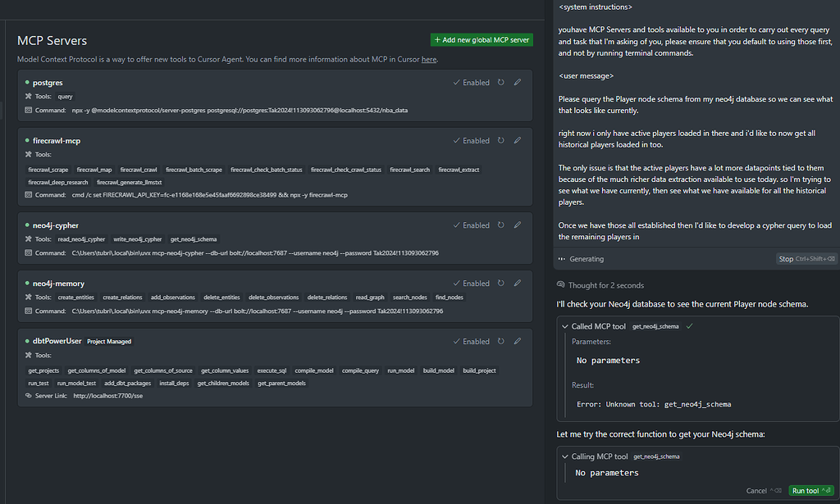Image resolution: width=840 pixels, height=504 pixels.
Task: Reload the neo4j-memory server
Action: pos(502,283)
